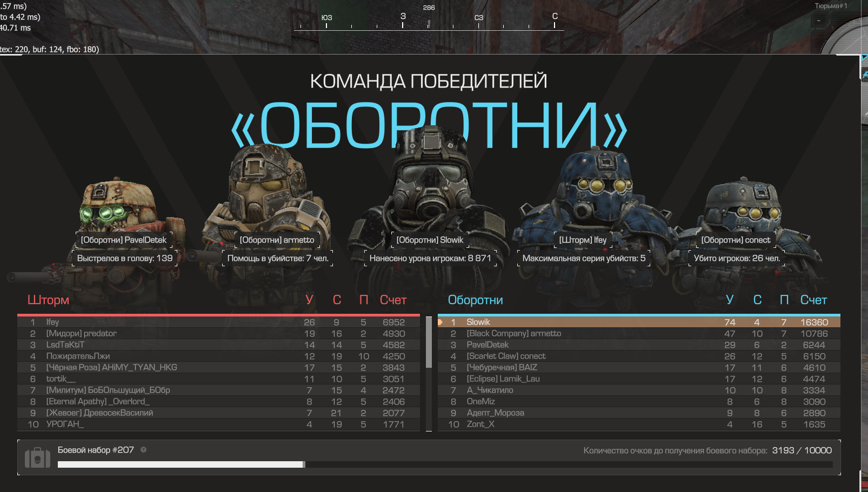Click the [Оборотни] PavelDetek name label
Viewport: 868px width, 492px height.
pyautogui.click(x=123, y=240)
